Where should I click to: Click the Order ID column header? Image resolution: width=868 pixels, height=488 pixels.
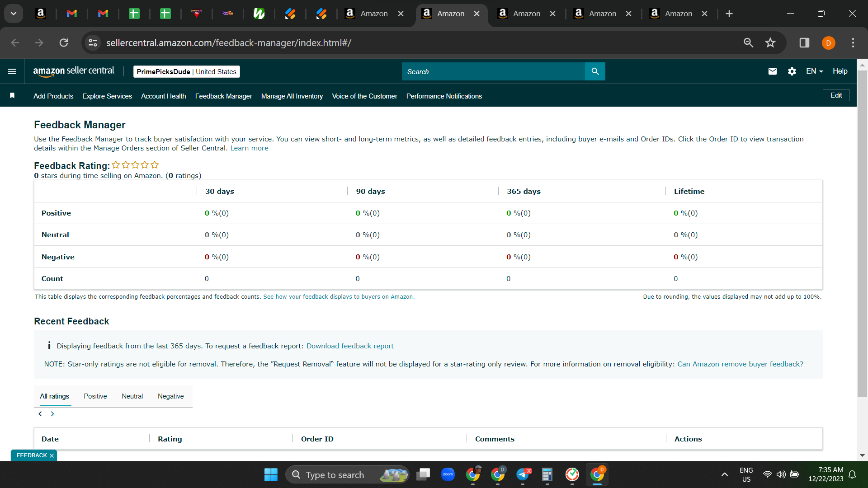(x=317, y=439)
